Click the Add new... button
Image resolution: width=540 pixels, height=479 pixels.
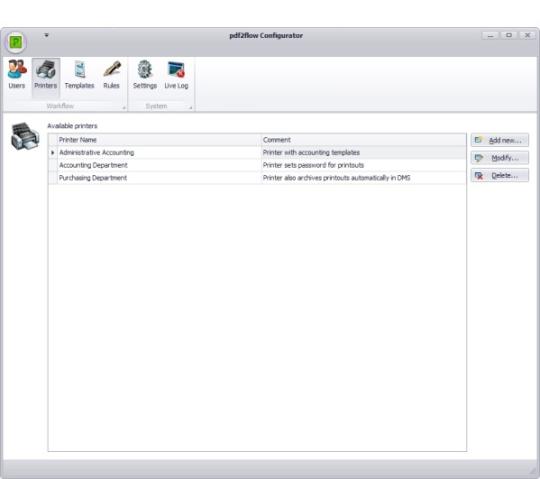500,140
